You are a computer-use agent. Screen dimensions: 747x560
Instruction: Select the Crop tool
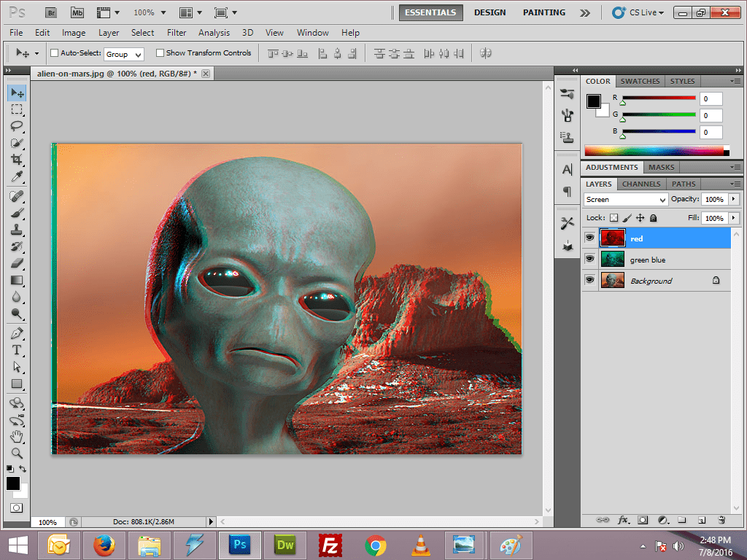pyautogui.click(x=17, y=160)
